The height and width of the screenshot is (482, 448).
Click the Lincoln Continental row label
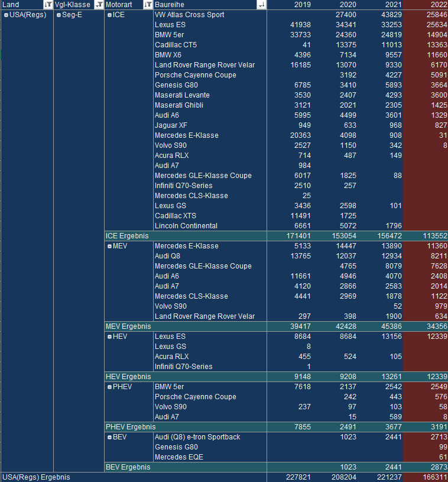186,226
